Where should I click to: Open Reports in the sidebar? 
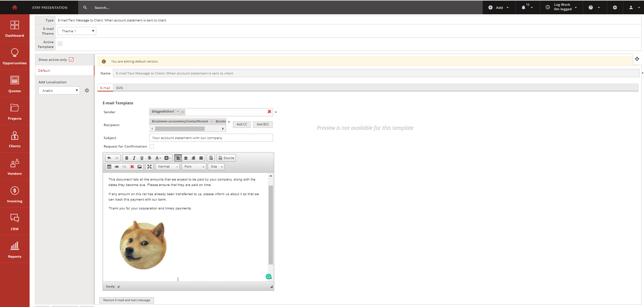[x=15, y=249]
